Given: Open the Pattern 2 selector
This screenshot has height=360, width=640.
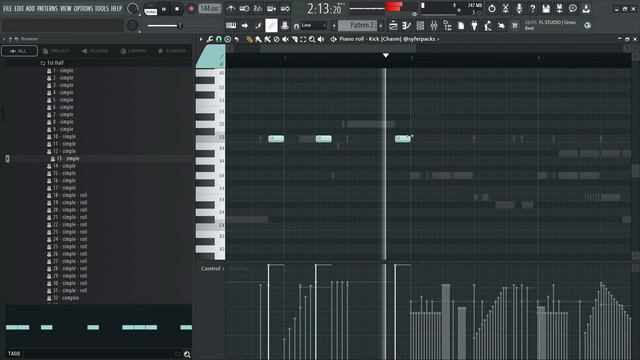Looking at the screenshot, I should pyautogui.click(x=358, y=25).
